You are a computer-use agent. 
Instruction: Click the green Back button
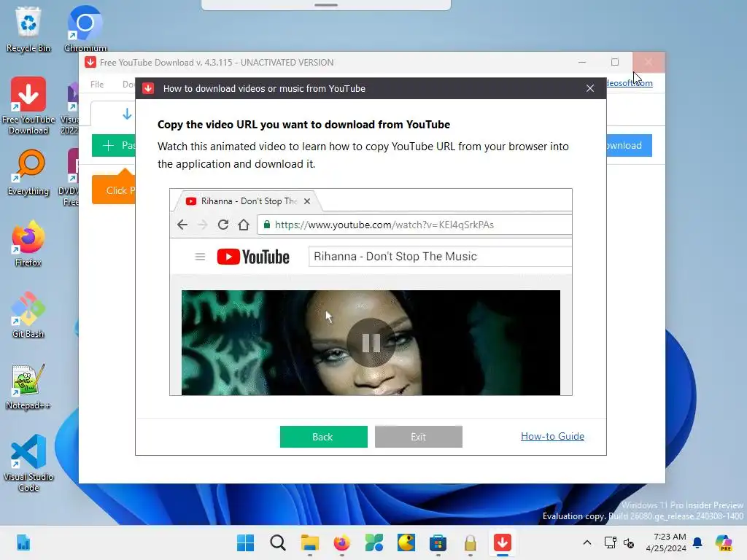coord(323,437)
